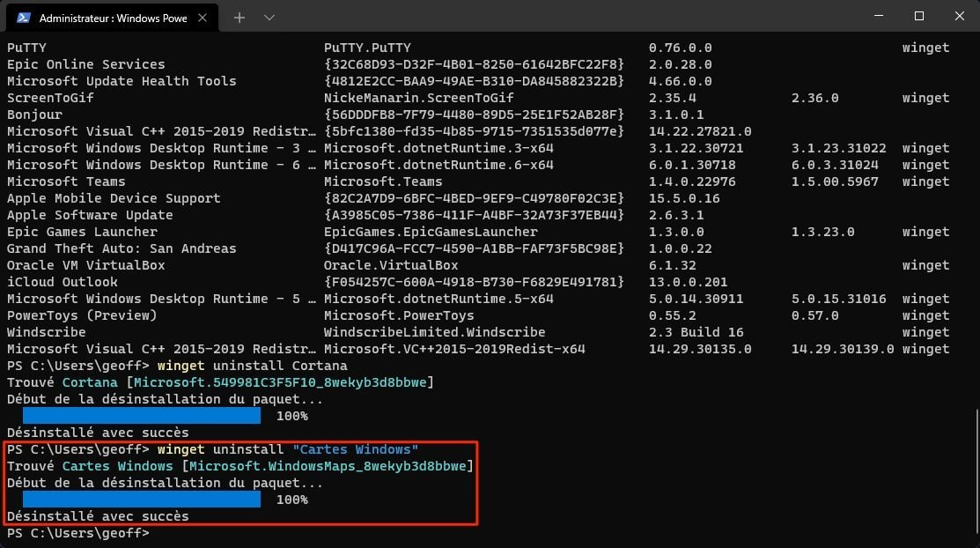
Task: Click Microsoft Update Health Tools entry
Action: pos(122,81)
